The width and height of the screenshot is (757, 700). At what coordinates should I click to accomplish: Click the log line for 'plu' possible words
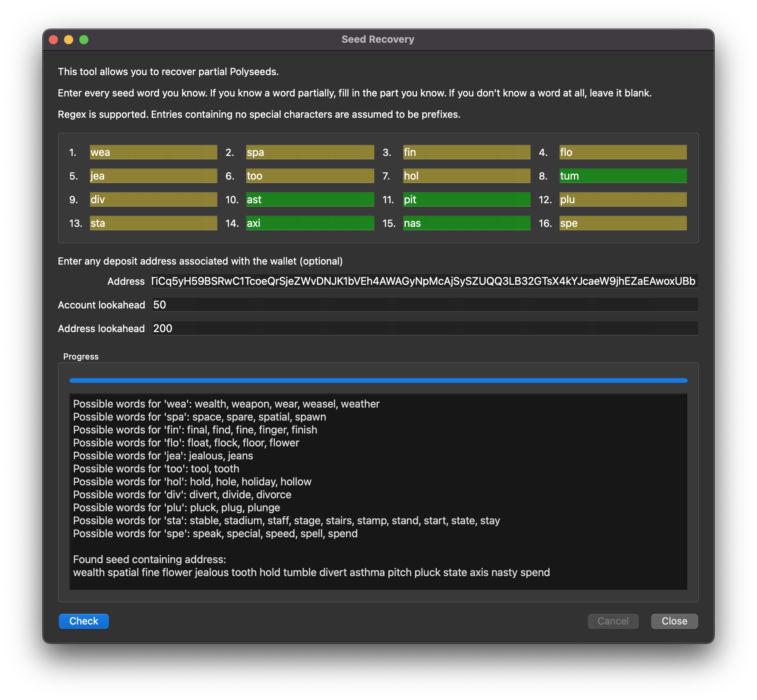[x=176, y=507]
